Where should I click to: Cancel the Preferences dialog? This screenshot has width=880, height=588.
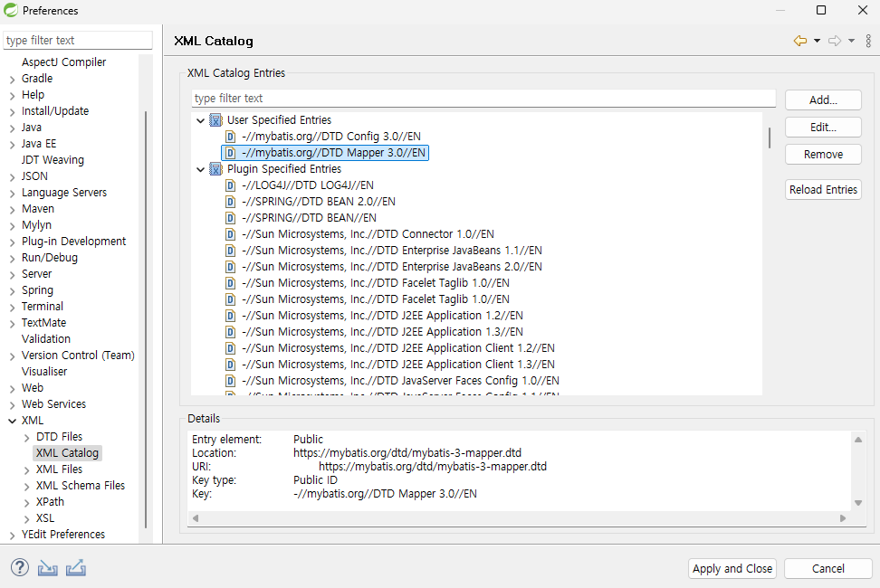tap(827, 568)
